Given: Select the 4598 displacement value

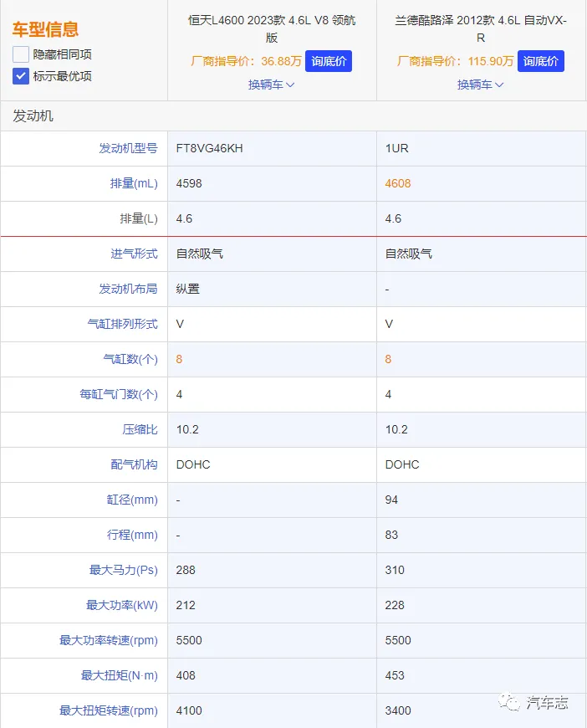Looking at the screenshot, I should pyautogui.click(x=189, y=183).
